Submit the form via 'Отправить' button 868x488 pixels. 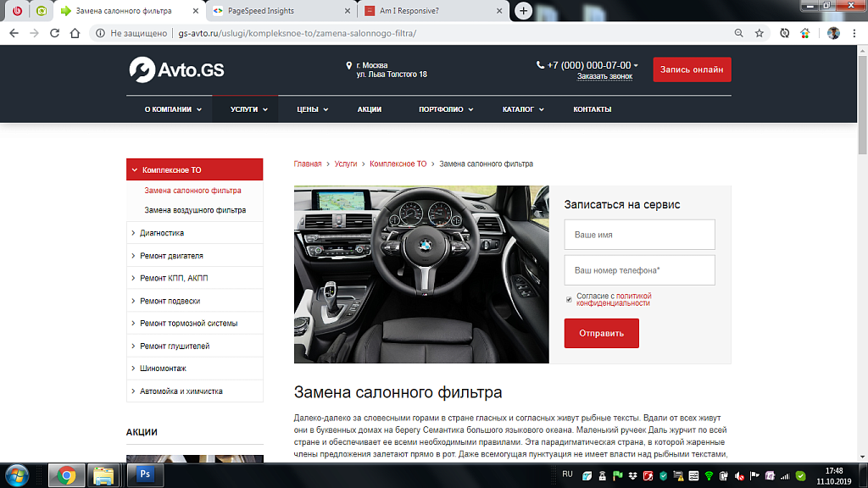coord(601,333)
